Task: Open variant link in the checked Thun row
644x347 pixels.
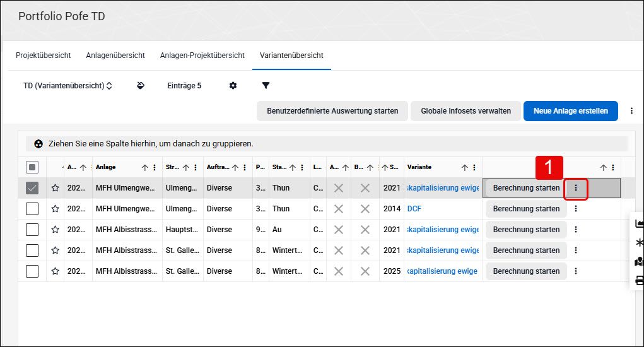Action: (443, 188)
